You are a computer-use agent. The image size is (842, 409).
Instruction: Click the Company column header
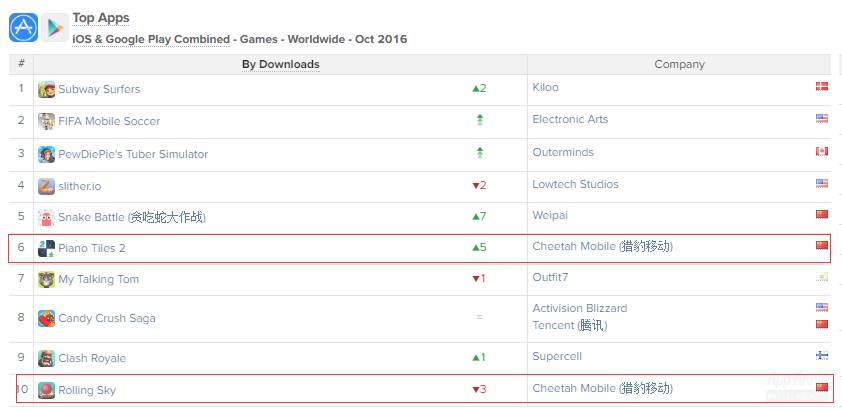point(679,64)
